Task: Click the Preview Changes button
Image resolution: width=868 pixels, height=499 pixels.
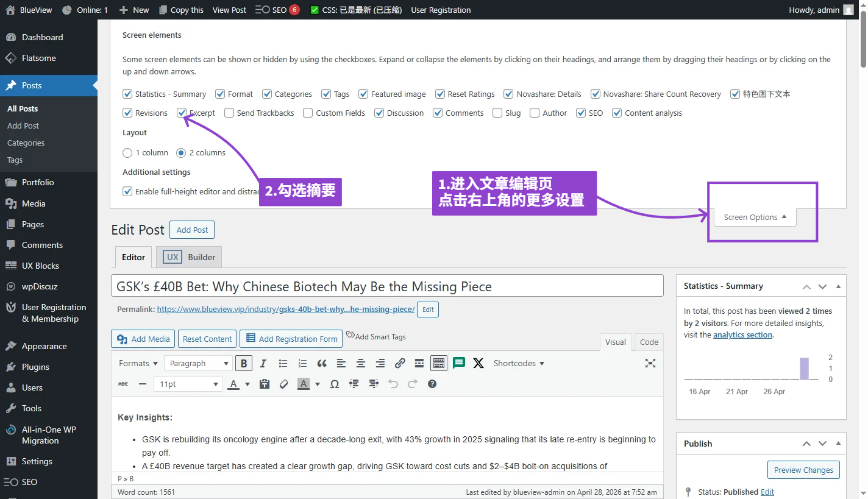Action: 803,470
